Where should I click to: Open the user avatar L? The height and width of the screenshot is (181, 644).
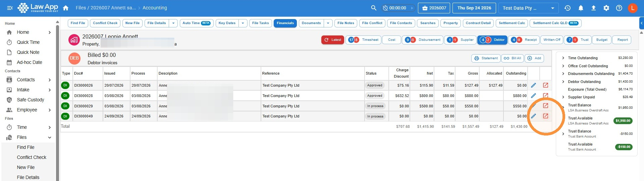(x=633, y=8)
